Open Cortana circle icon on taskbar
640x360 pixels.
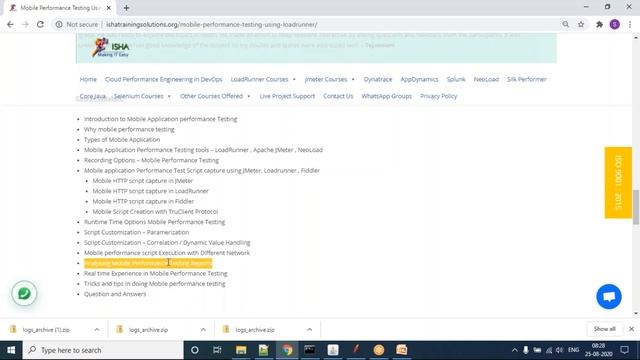click(x=195, y=350)
